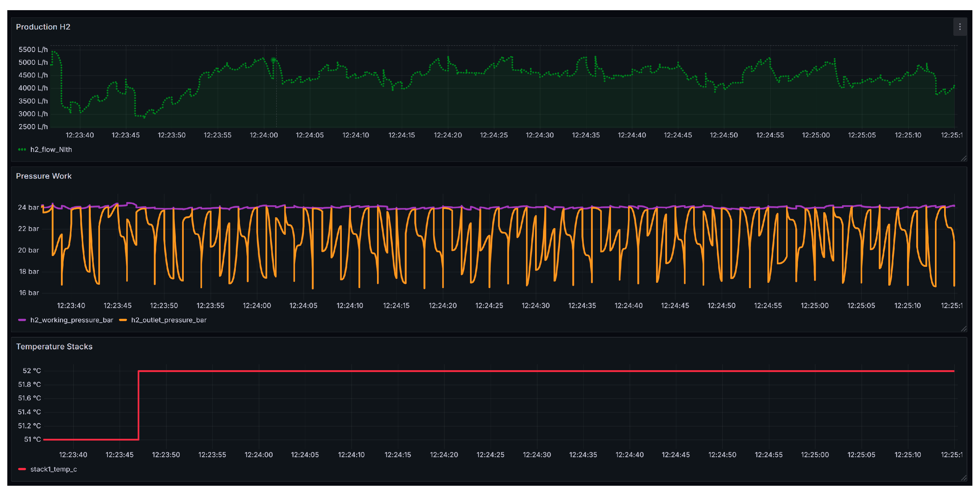
Task: Click the orange h2_outlet_pressure_bar legend color marker
Action: tap(123, 320)
